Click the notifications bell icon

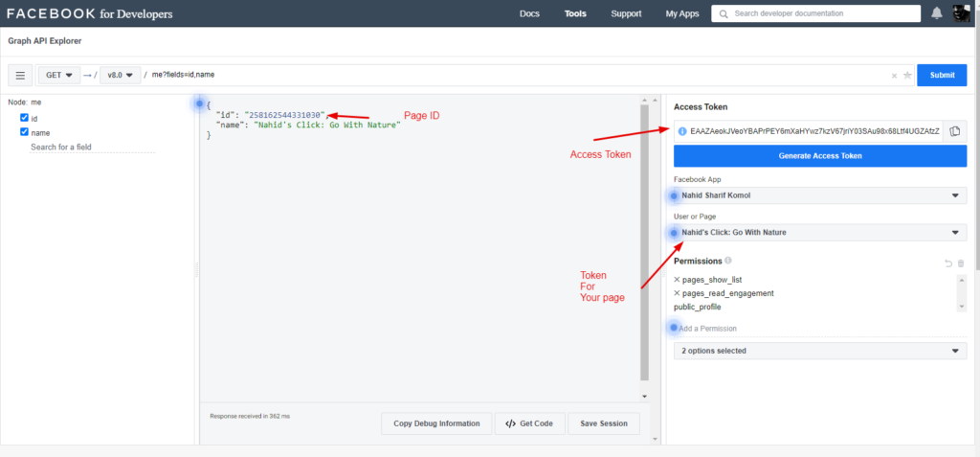[x=937, y=13]
